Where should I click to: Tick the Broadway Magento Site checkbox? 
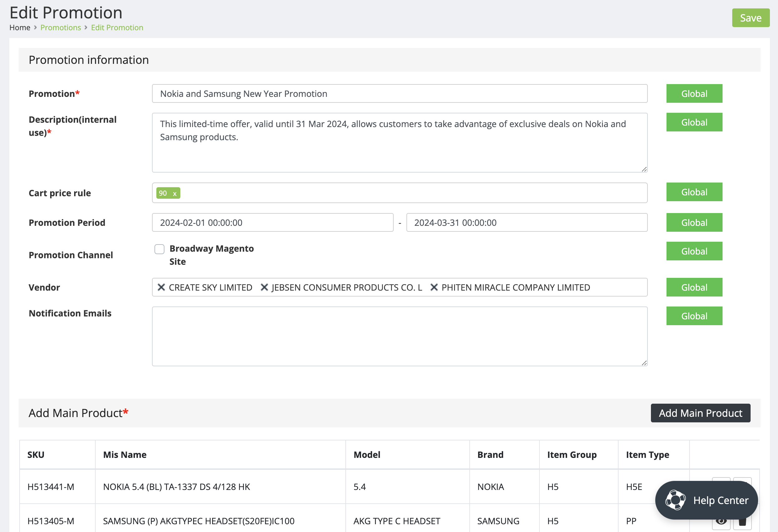159,249
